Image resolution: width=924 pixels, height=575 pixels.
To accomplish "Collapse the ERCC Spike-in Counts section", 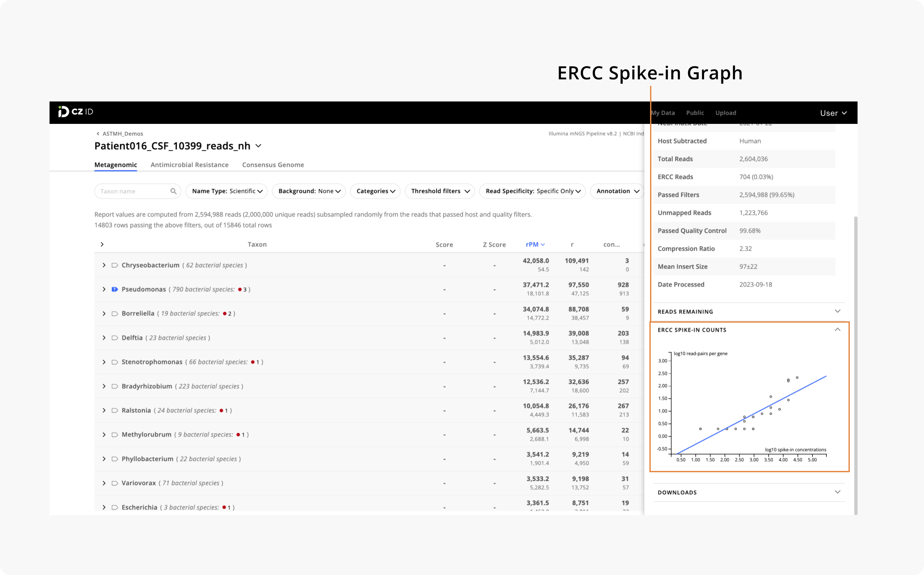I will pos(838,329).
